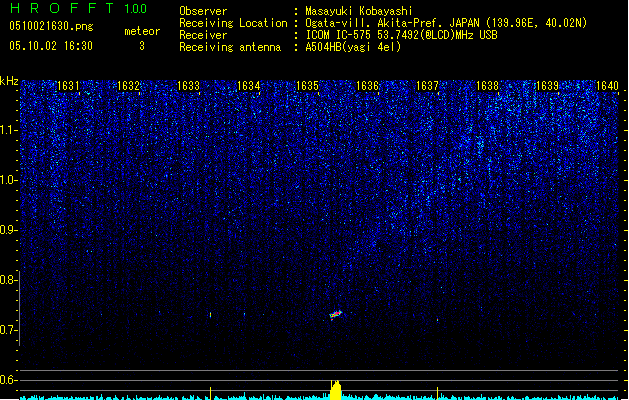The height and width of the screenshot is (400, 629).
Task: Click the 1635 time marker
Action: (x=307, y=86)
